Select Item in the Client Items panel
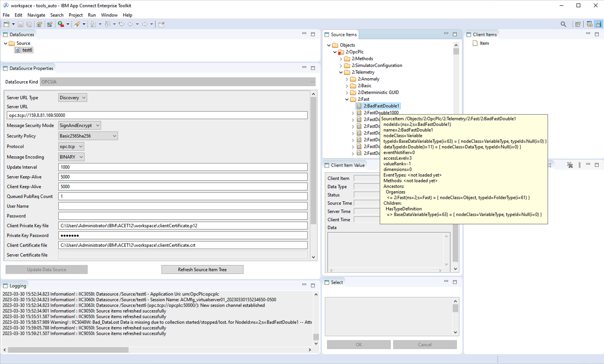This screenshot has height=364, width=604. click(481, 43)
